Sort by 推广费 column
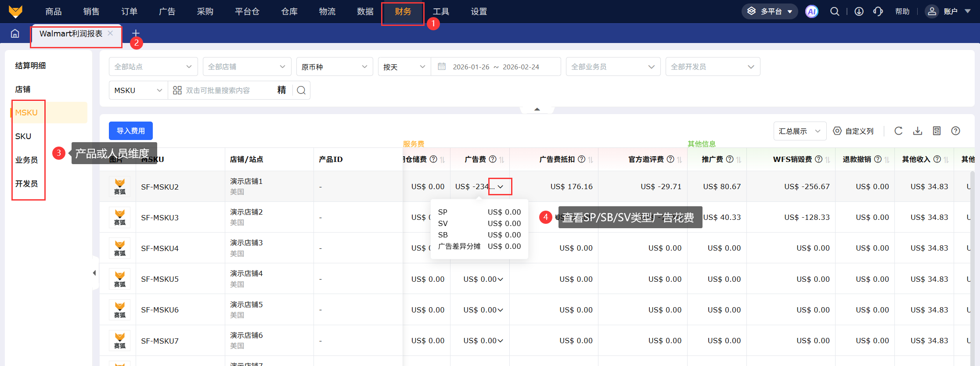The width and height of the screenshot is (980, 366). tap(739, 160)
